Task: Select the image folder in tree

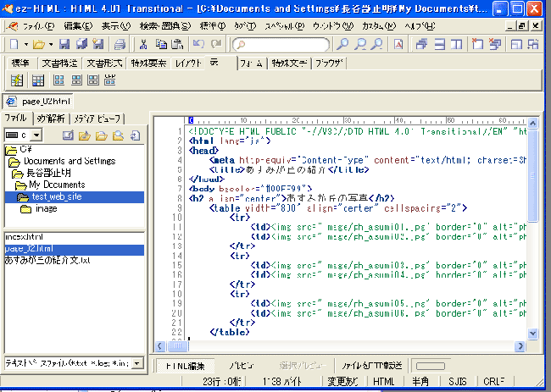Action: pyautogui.click(x=46, y=208)
